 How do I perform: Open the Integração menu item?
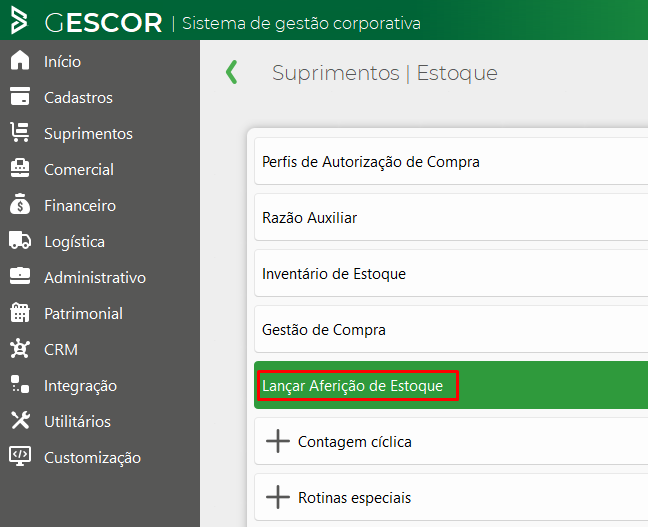point(80,385)
